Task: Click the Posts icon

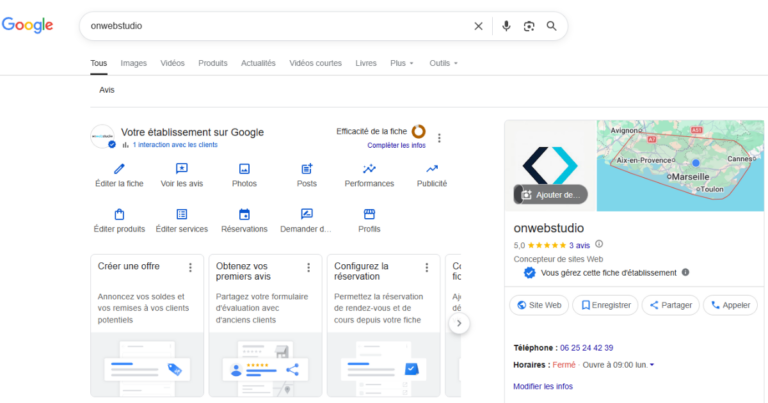Action: (307, 169)
